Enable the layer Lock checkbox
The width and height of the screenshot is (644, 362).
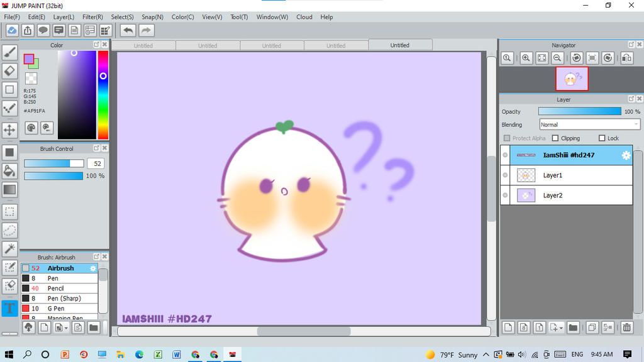coord(602,138)
